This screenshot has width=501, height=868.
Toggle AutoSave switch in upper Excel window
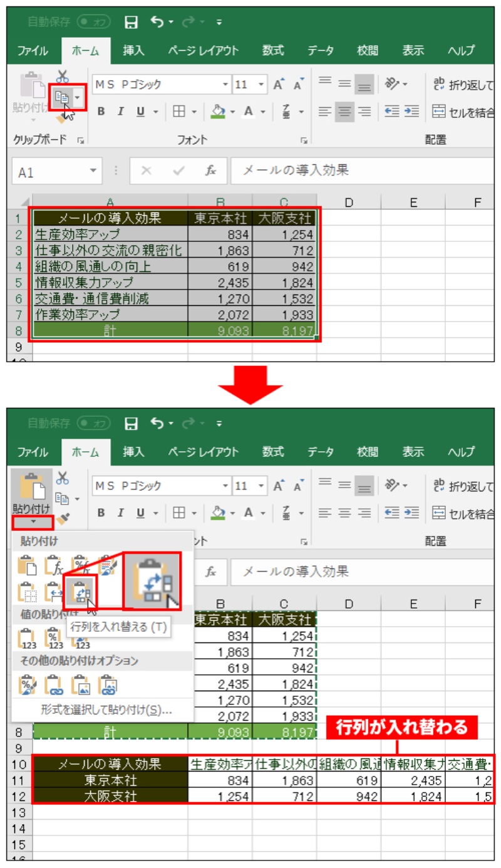click(x=93, y=22)
